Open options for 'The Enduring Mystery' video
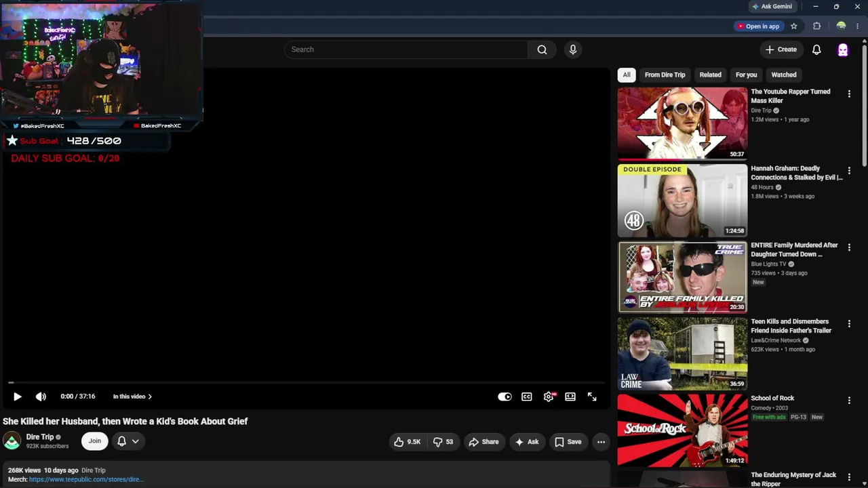Image resolution: width=868 pixels, height=488 pixels. [x=849, y=477]
